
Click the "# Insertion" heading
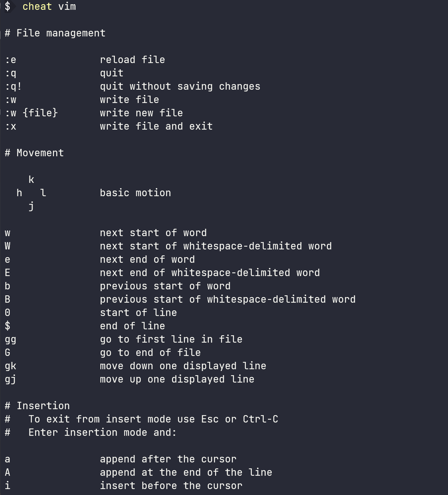pyautogui.click(x=37, y=406)
